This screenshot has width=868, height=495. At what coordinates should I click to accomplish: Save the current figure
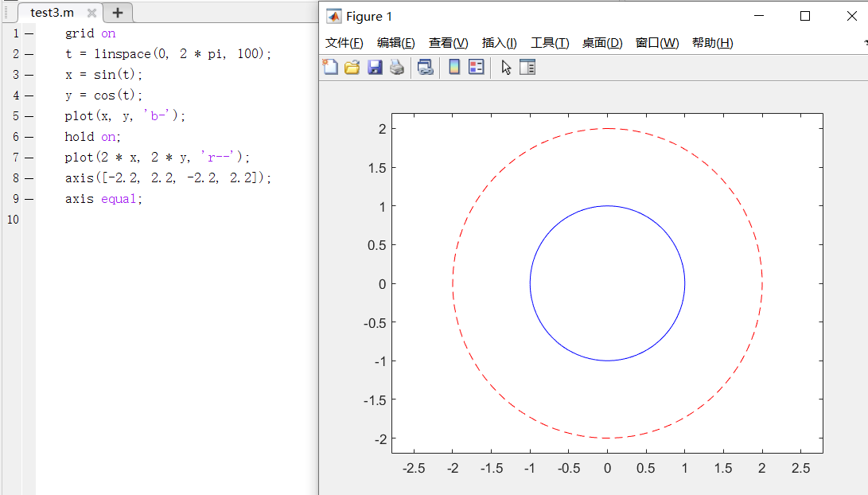pos(375,68)
